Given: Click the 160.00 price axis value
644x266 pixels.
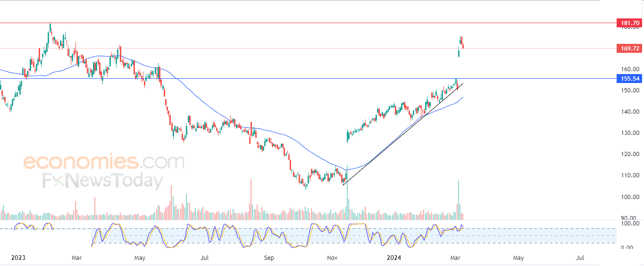Looking at the screenshot, I should (x=630, y=69).
